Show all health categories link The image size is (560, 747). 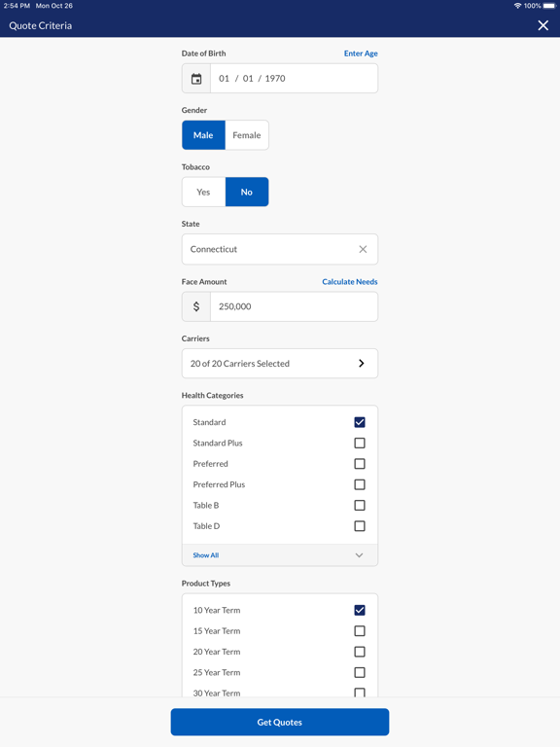point(206,555)
